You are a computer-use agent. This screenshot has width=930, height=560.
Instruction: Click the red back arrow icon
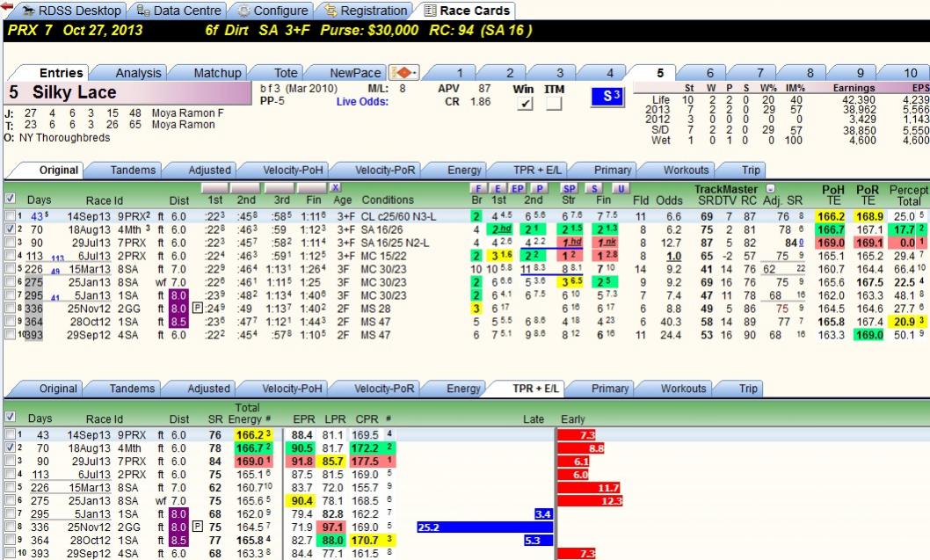click(x=6, y=6)
